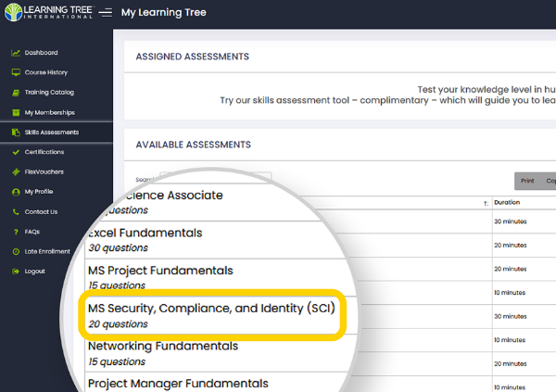Click the Copy button beside Print

pos(549,181)
